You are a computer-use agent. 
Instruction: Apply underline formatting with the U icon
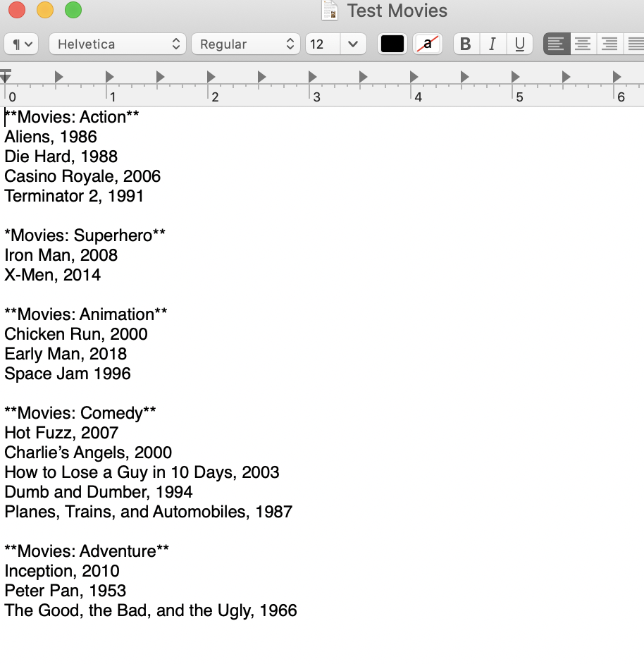click(519, 43)
